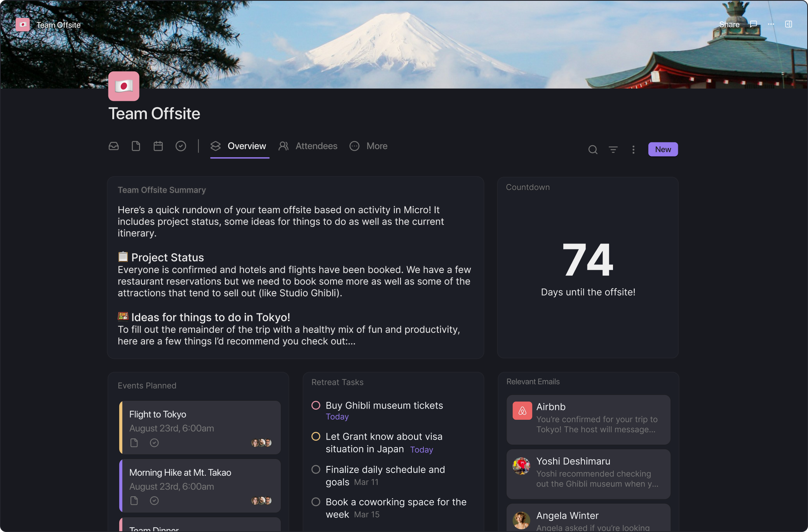
Task: Click the search magnifier icon
Action: tap(593, 150)
